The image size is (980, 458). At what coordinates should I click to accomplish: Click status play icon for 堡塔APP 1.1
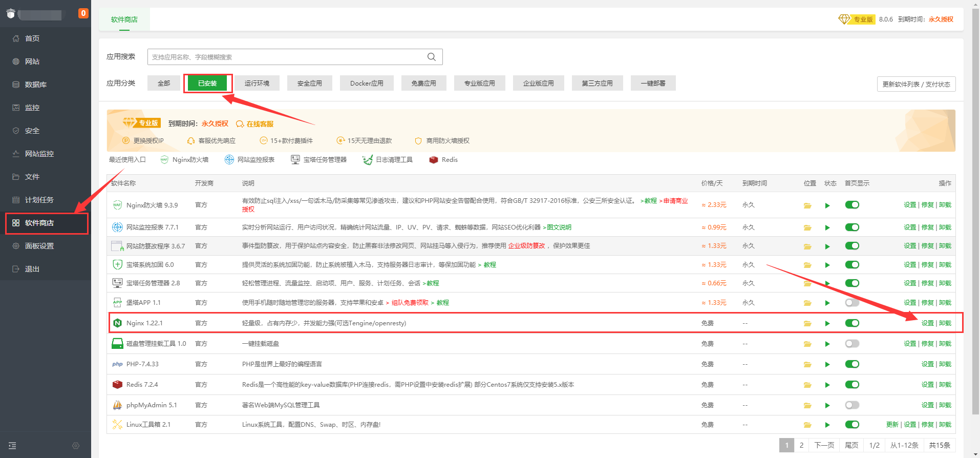pyautogui.click(x=827, y=303)
